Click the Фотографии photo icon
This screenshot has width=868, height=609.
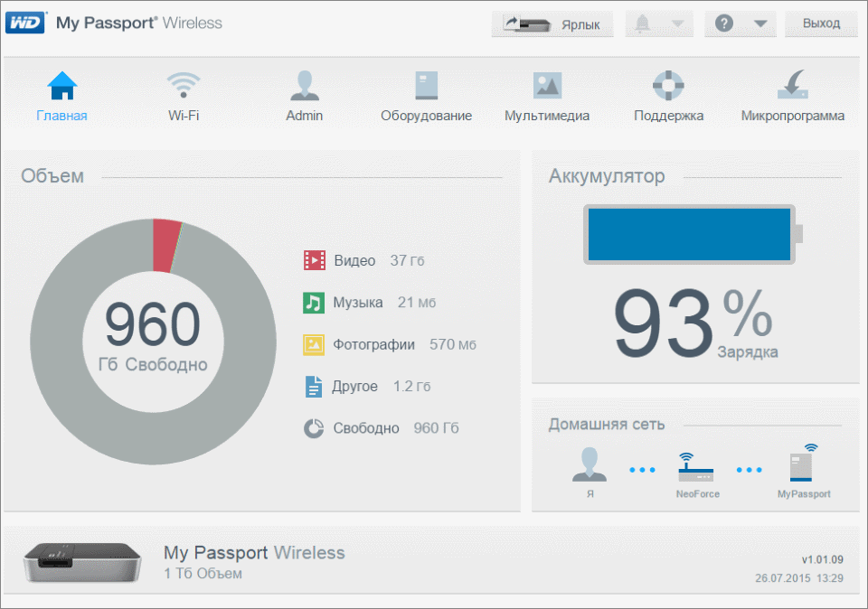[314, 344]
